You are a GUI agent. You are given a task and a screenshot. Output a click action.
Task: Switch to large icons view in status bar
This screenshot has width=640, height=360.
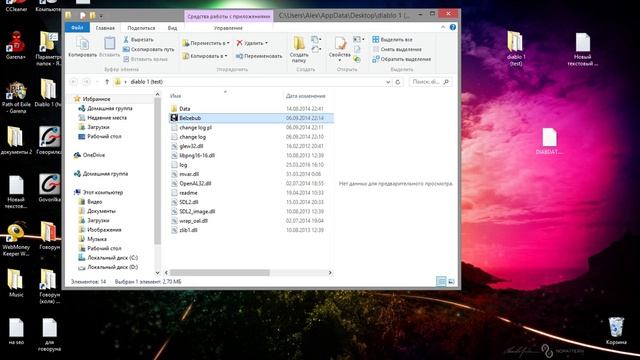[451, 281]
